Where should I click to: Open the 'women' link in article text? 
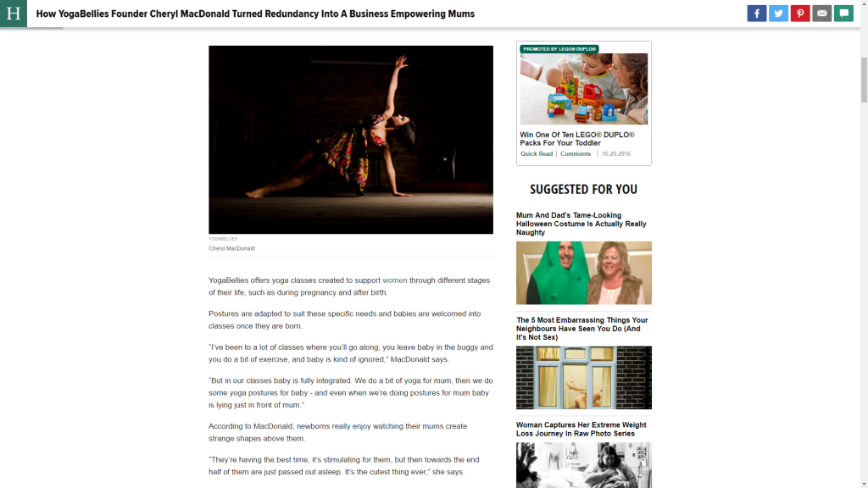click(395, 280)
